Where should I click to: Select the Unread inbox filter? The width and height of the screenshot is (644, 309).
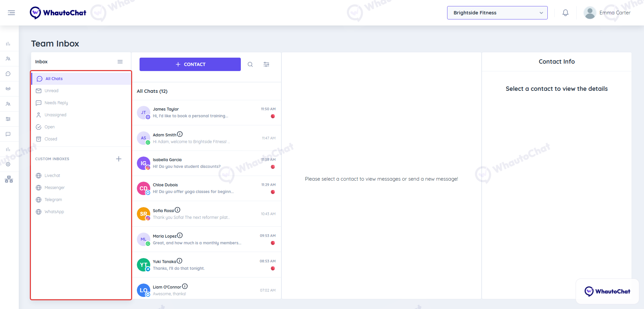[81, 91]
